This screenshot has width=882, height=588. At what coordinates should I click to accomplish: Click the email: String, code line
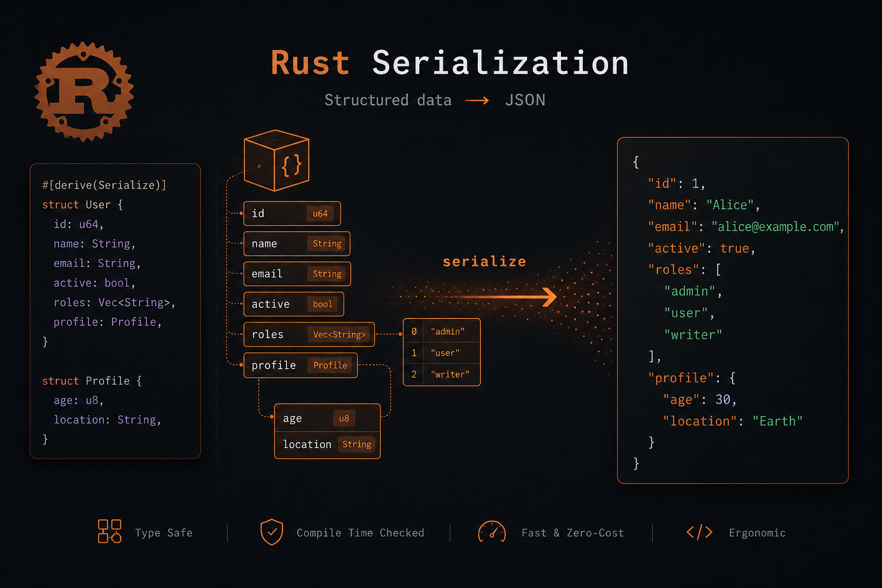[x=97, y=263]
